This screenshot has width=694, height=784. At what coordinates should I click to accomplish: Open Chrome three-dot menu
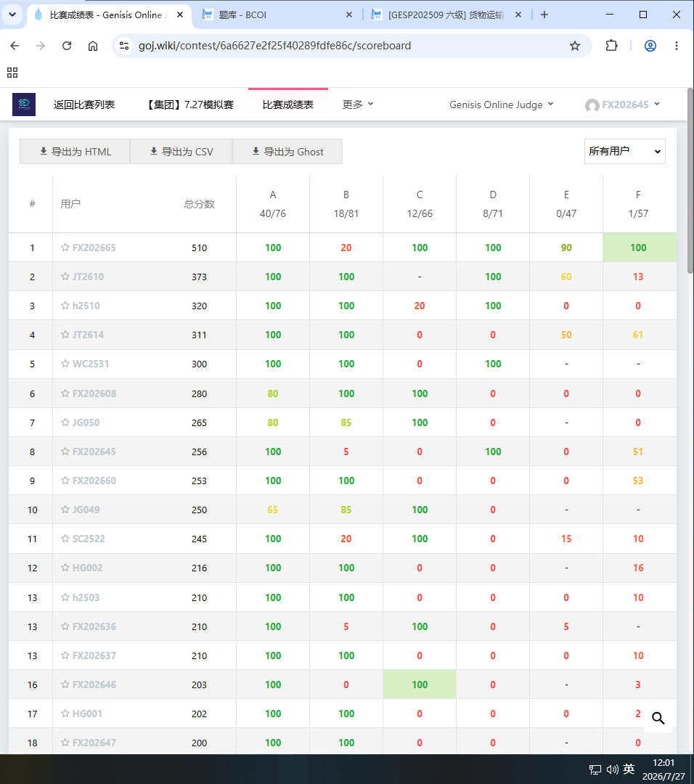pos(676,46)
